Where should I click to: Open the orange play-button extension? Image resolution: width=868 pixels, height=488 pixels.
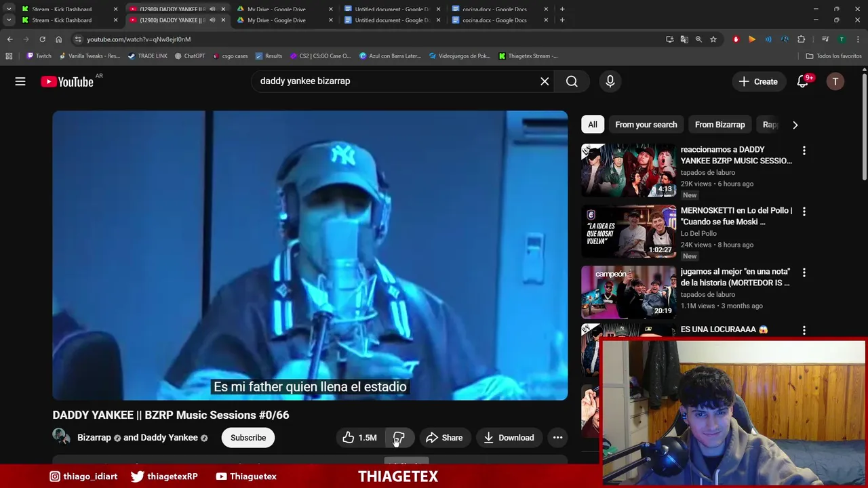click(752, 39)
